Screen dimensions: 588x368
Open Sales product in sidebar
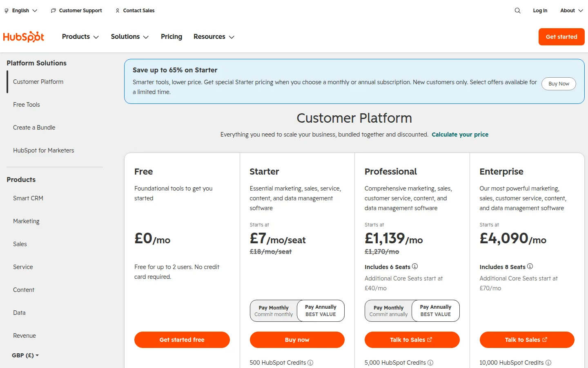coord(20,244)
